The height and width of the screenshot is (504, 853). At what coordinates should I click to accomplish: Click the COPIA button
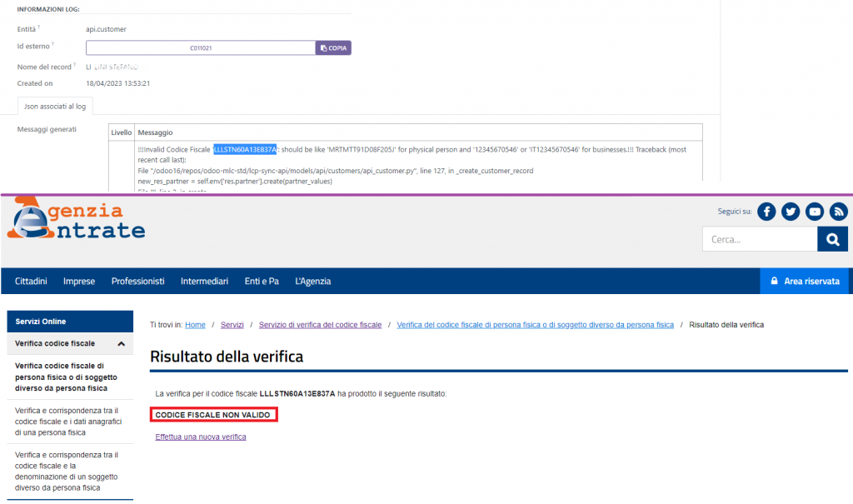pyautogui.click(x=333, y=48)
